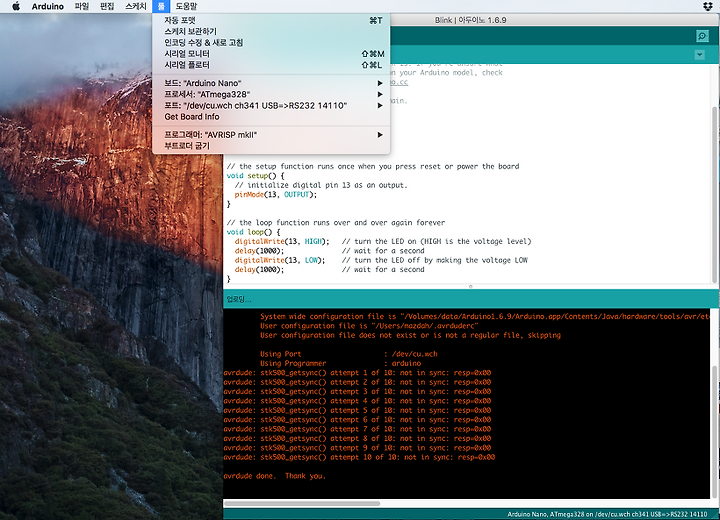Click the Dropbox menu bar icon
The image size is (720, 520).
(708, 6)
